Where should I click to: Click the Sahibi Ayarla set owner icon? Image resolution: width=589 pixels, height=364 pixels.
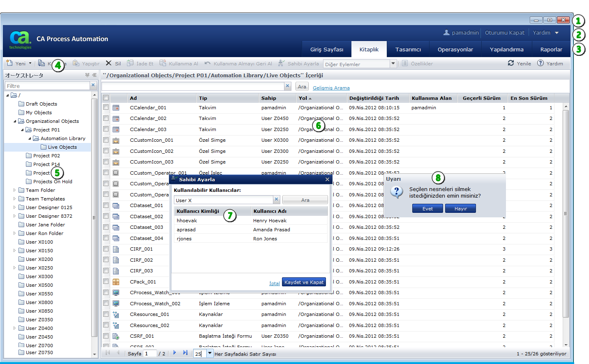point(281,63)
